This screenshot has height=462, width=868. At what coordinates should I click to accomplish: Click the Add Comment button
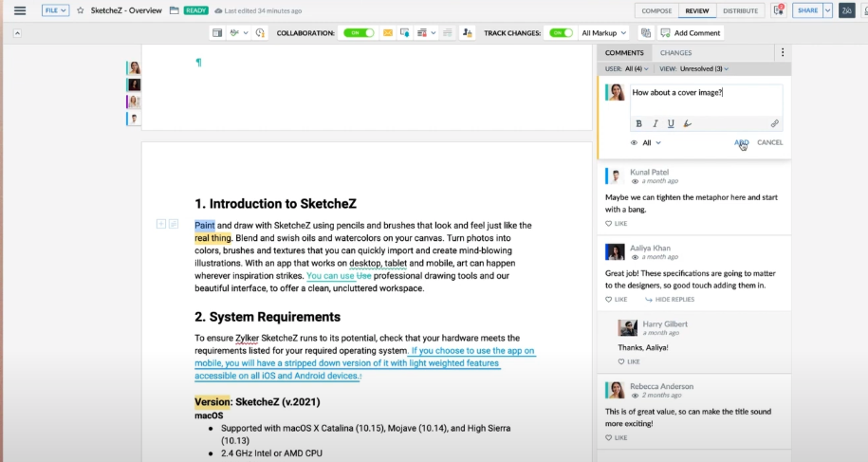690,32
